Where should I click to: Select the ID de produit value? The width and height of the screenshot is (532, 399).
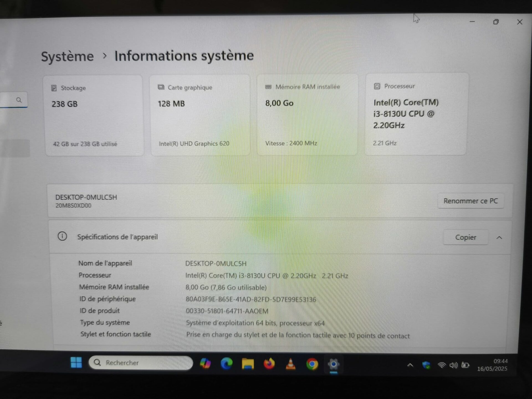coord(227,311)
